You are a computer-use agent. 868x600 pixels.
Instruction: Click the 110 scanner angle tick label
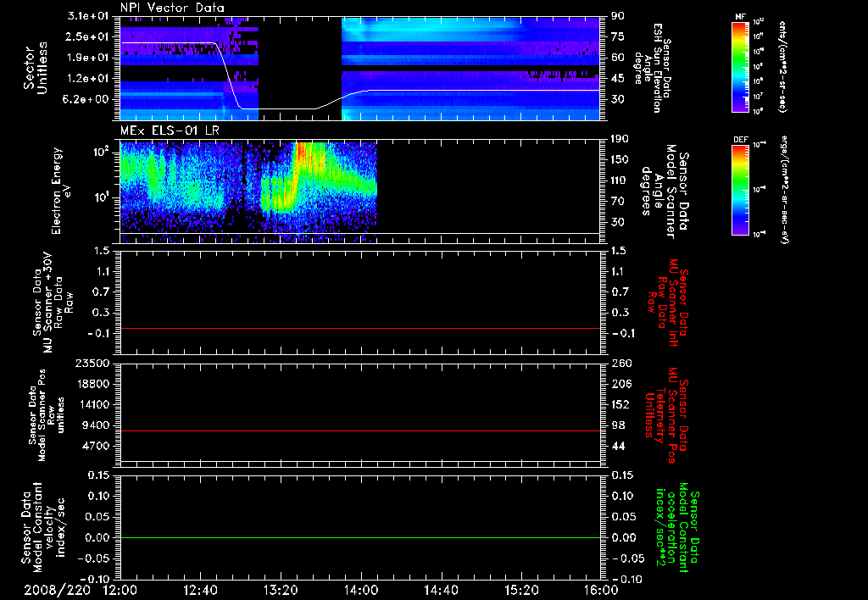click(x=620, y=181)
